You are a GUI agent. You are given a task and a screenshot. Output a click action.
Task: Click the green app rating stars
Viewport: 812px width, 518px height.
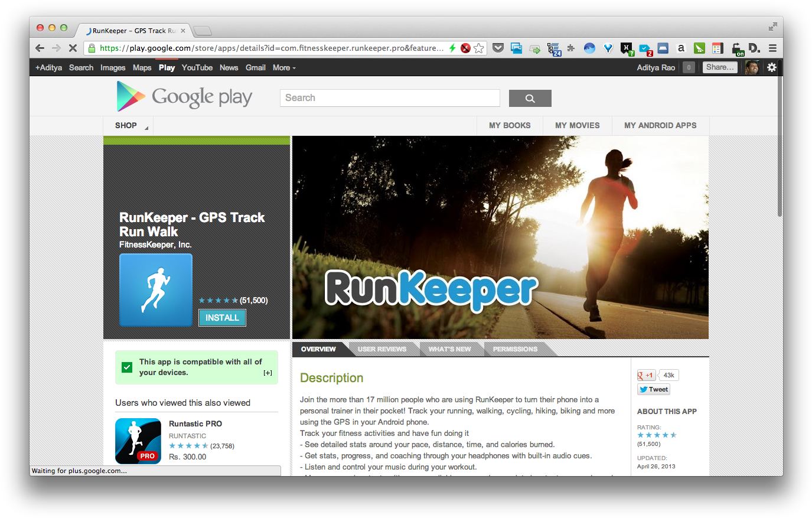218,300
